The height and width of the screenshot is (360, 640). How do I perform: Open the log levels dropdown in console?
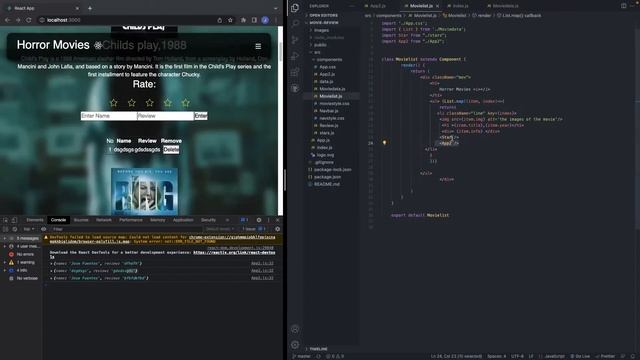pos(220,229)
